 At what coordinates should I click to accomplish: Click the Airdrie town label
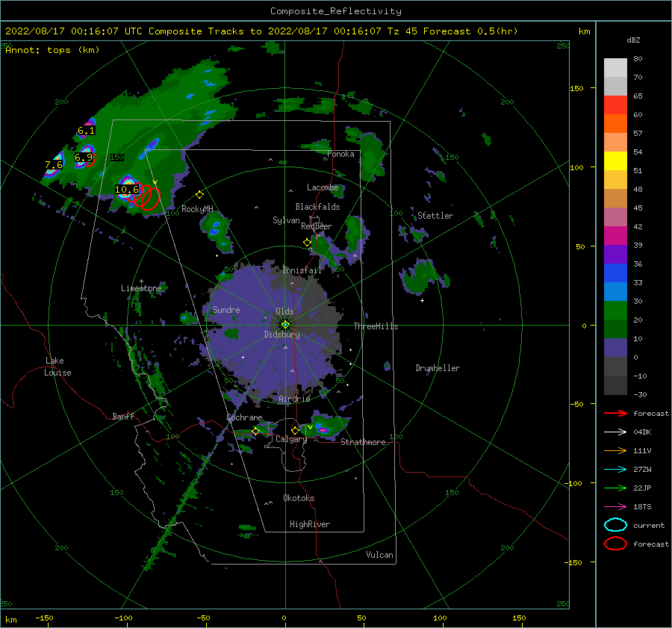coord(294,399)
